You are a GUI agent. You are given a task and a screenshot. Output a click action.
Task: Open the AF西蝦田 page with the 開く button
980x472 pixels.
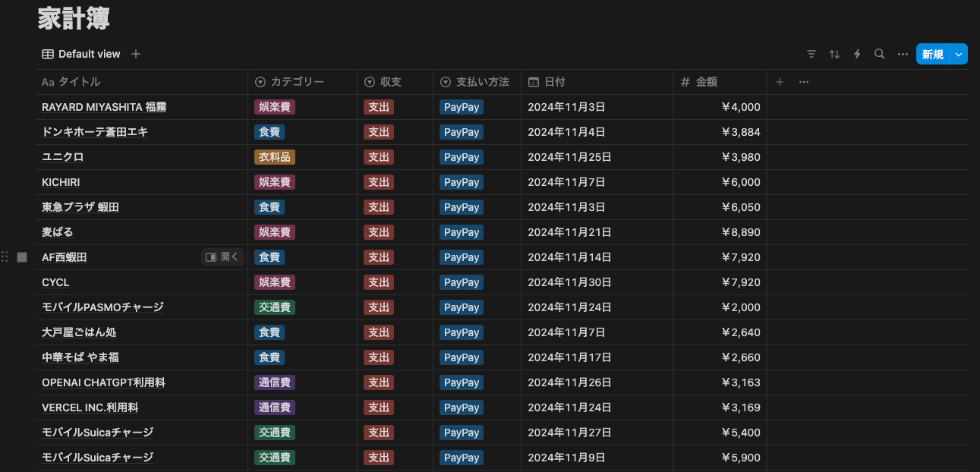click(222, 256)
